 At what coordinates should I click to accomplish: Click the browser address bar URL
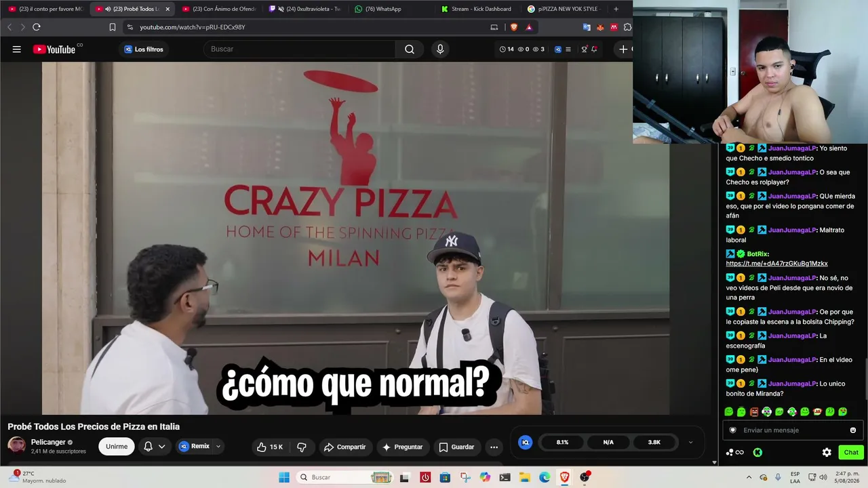click(x=193, y=27)
